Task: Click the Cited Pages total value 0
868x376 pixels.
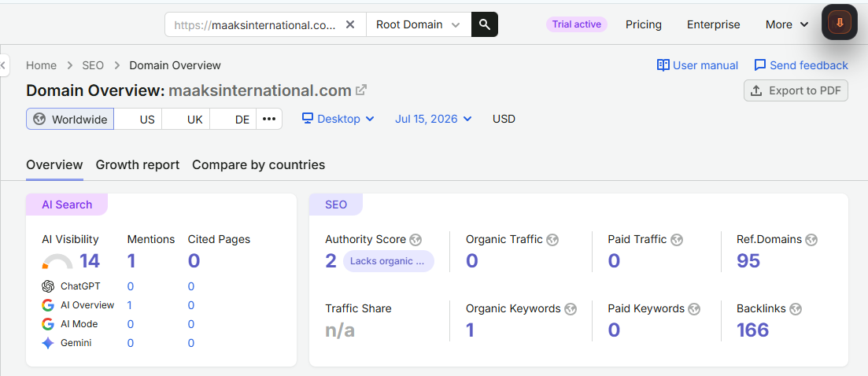Action: (x=194, y=261)
